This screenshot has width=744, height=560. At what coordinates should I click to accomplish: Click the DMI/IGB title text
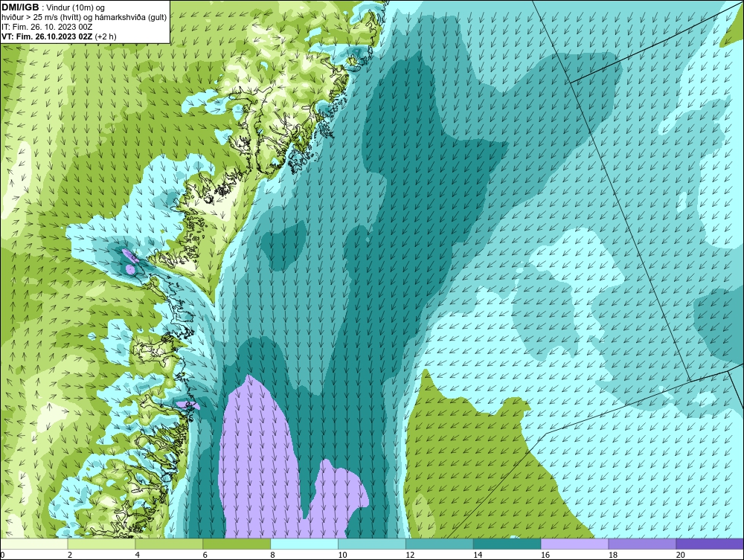click(x=20, y=7)
